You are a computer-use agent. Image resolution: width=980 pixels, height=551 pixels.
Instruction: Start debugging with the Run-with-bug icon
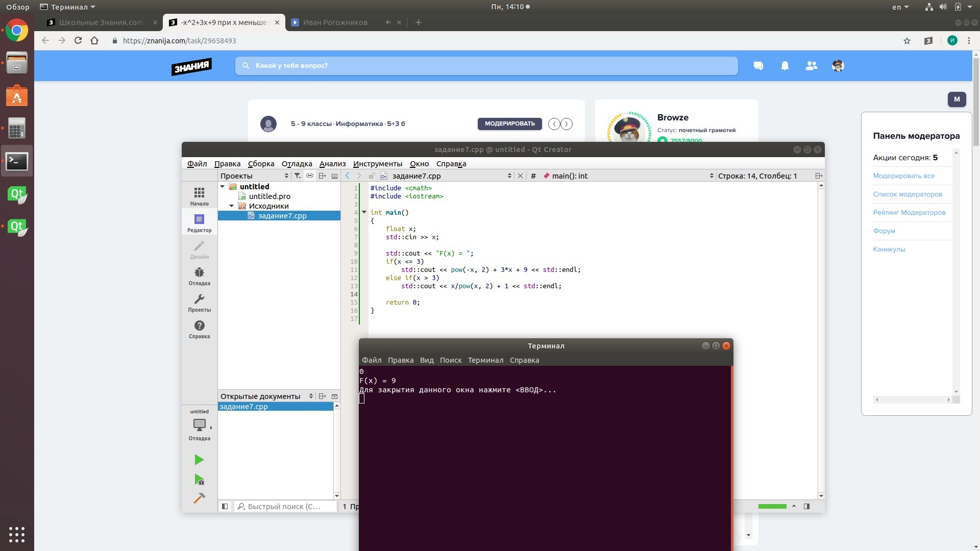point(199,480)
